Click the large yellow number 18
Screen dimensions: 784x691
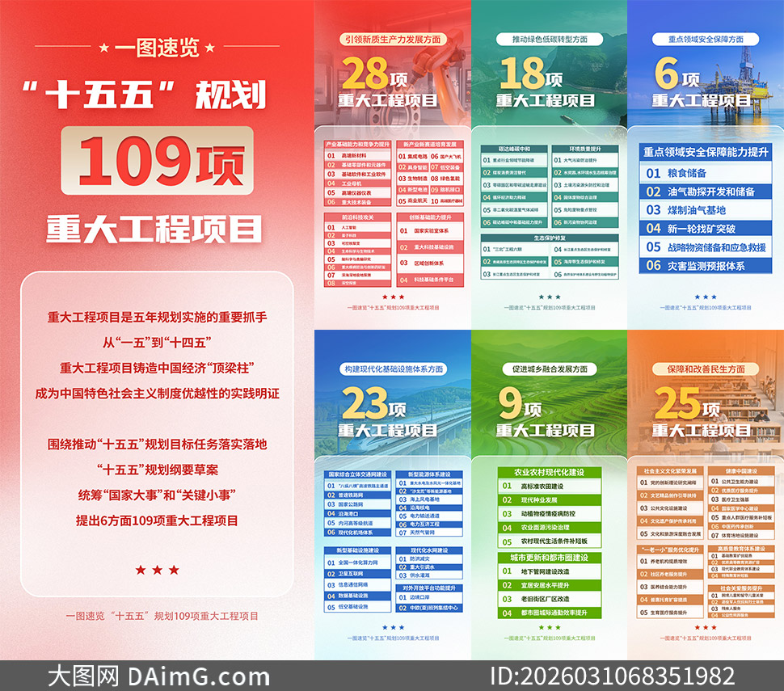point(521,74)
